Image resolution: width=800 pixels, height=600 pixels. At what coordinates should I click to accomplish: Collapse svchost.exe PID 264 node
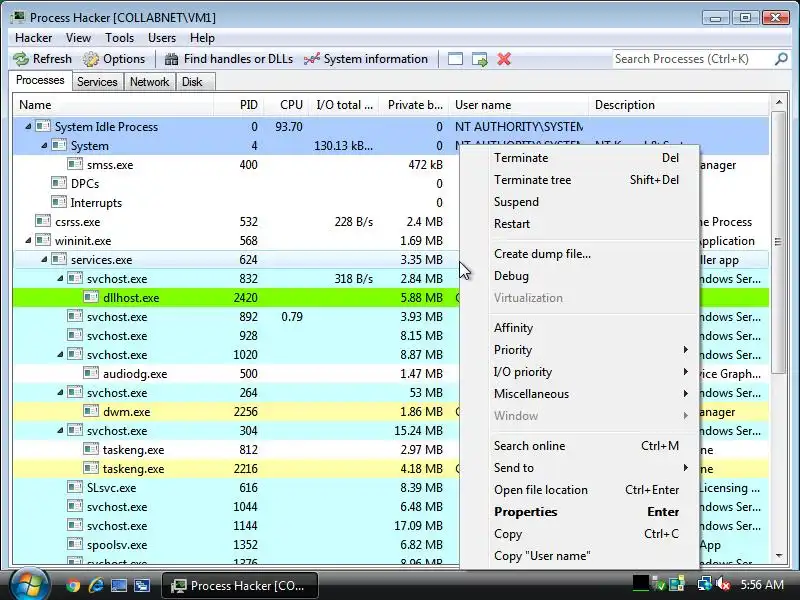[60, 392]
